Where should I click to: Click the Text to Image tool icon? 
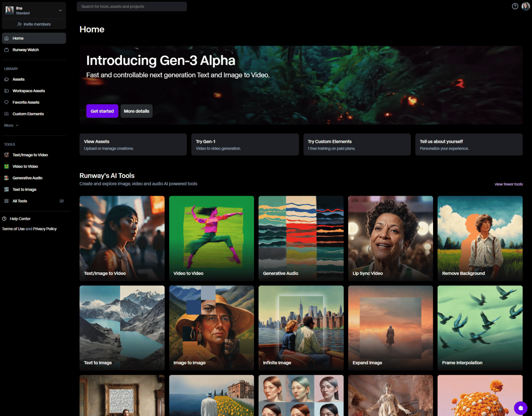7,189
